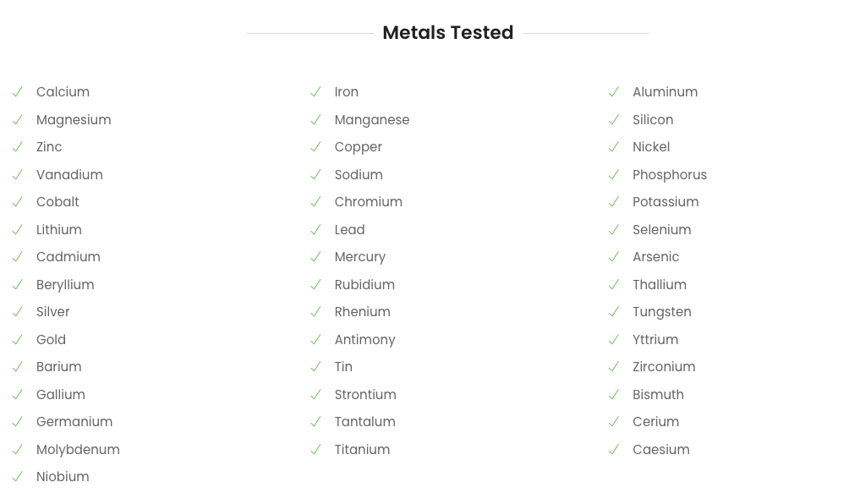Select the Molybdenum list entry
The width and height of the screenshot is (860, 504).
point(78,450)
